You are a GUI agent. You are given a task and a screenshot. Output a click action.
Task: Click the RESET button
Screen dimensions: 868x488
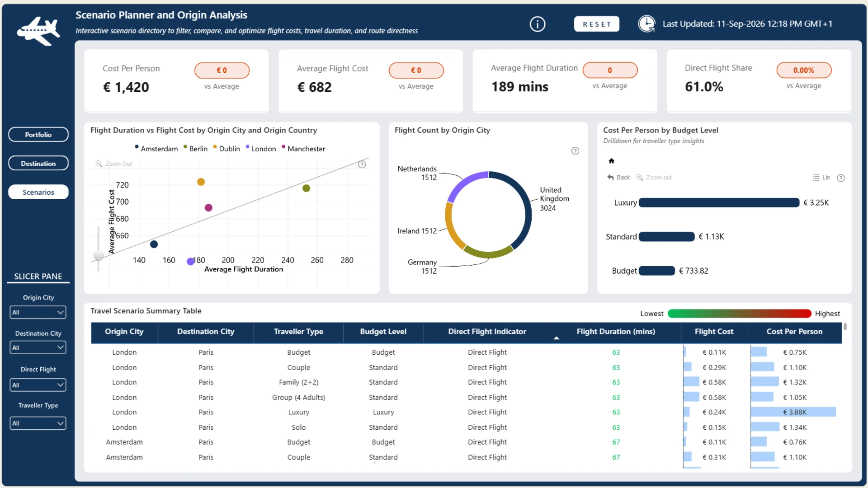597,24
